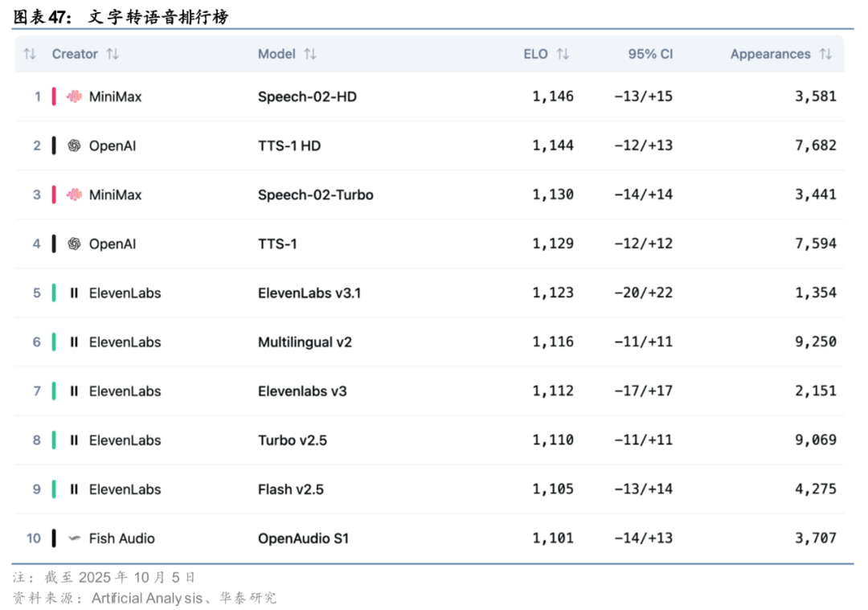This screenshot has width=868, height=610.
Task: Select the ElevenLabs v3.1 model name
Action: coord(309,293)
